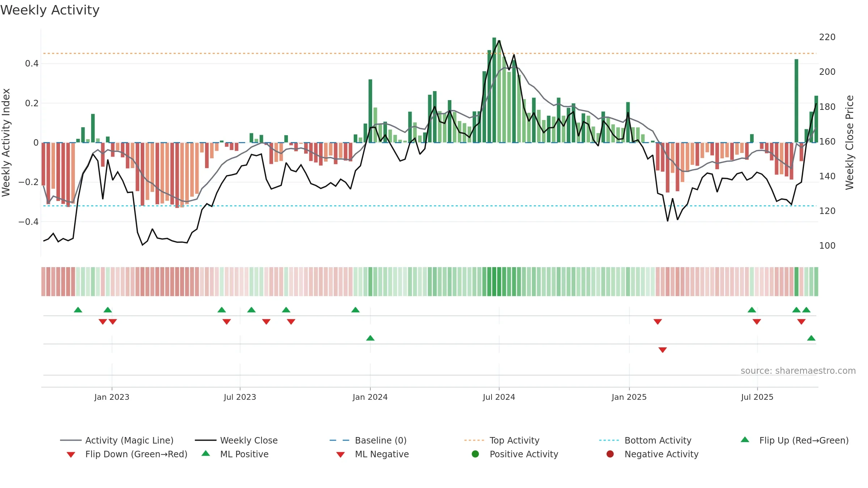Click the tallest green bar near Jul 2024

pyautogui.click(x=494, y=90)
